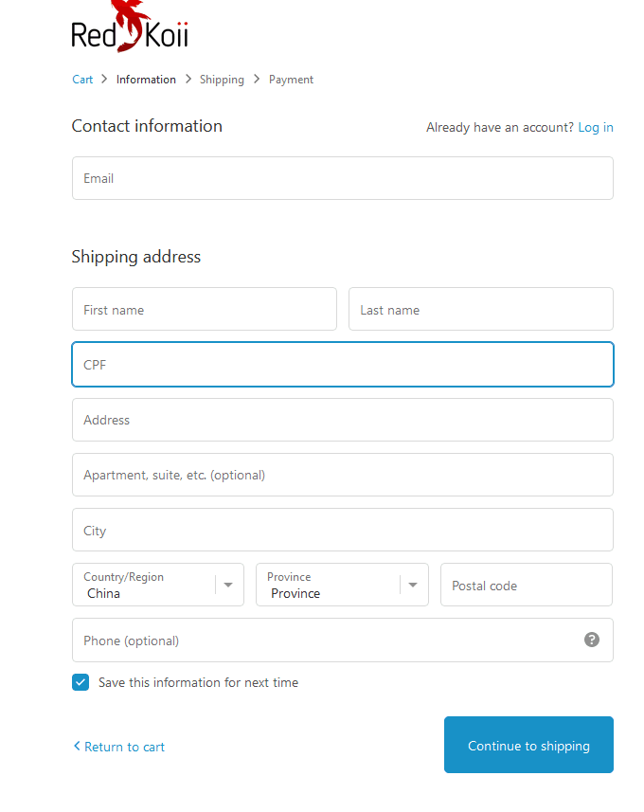Image resolution: width=644 pixels, height=812 pixels.
Task: Focus the Email input field
Action: [x=342, y=178]
